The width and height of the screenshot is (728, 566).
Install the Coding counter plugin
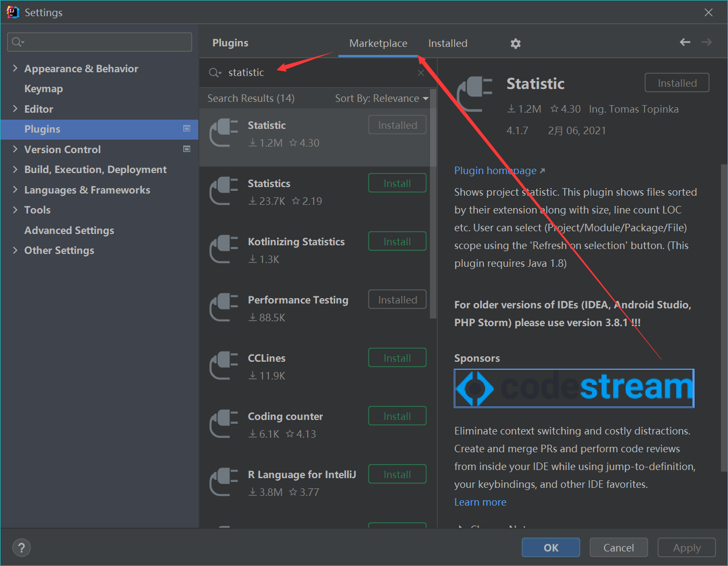pos(397,416)
